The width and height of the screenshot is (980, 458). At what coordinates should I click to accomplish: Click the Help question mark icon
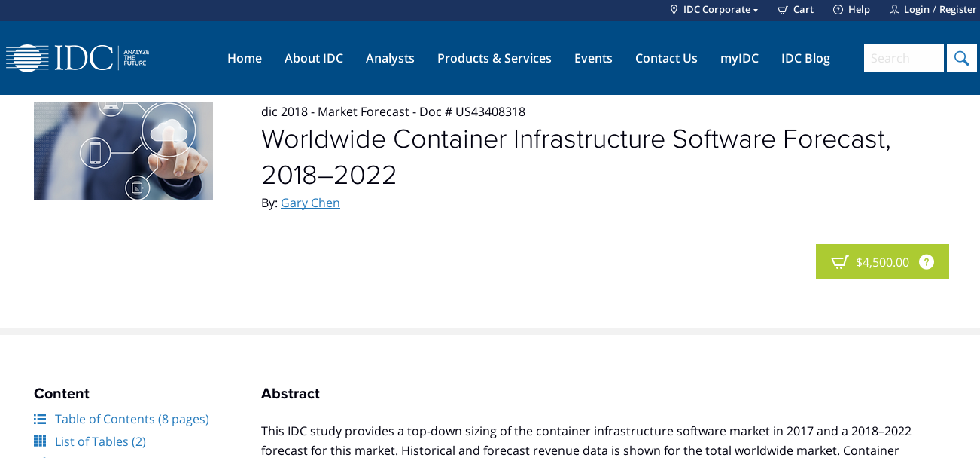[x=838, y=10]
